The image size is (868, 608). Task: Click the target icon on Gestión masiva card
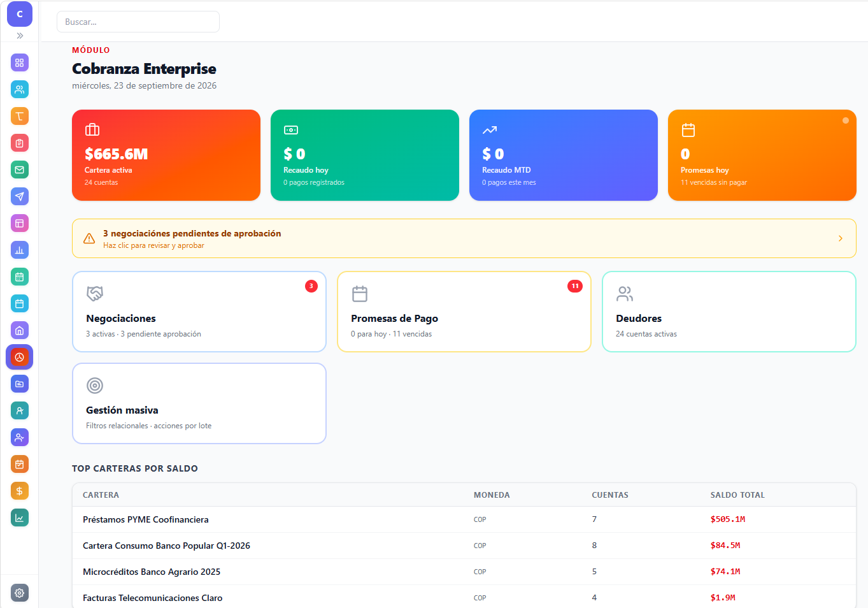coord(95,385)
